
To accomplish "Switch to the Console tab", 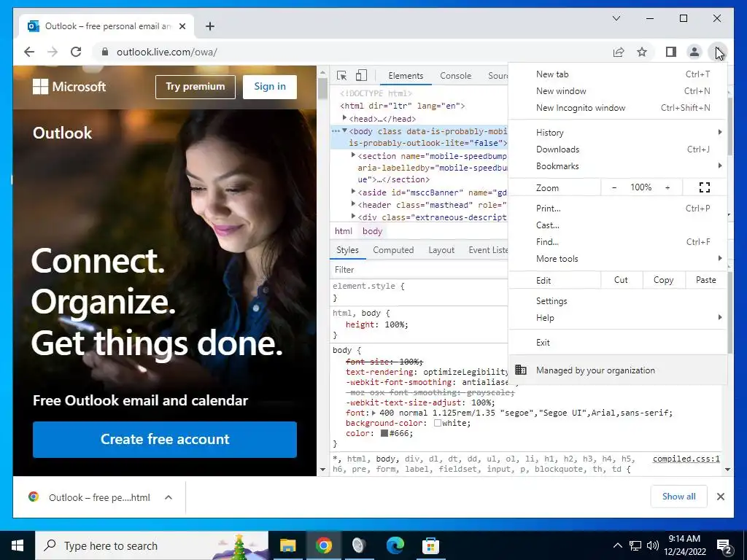I will pyautogui.click(x=455, y=76).
